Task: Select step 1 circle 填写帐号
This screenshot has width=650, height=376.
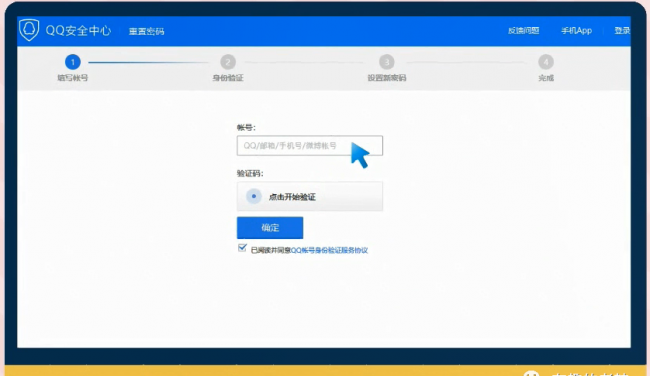Action: (73, 62)
